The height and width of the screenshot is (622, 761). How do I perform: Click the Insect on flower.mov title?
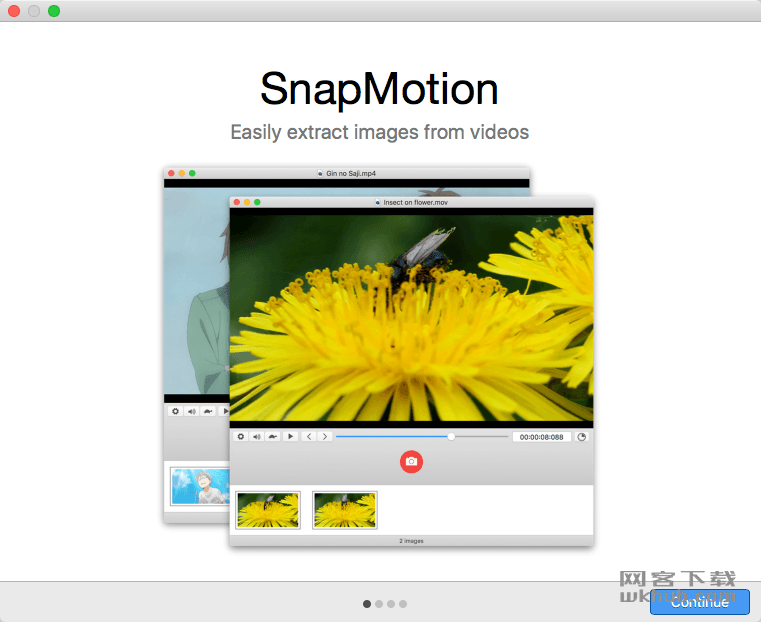(415, 202)
